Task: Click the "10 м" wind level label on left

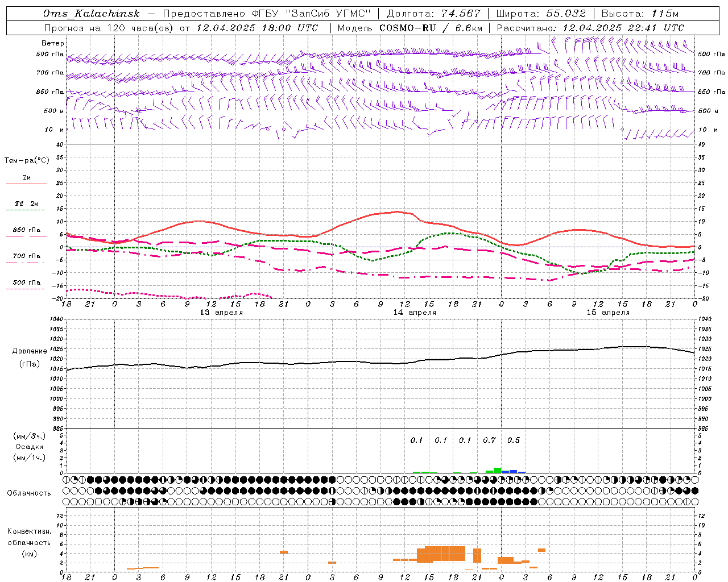Action: pyautogui.click(x=55, y=130)
